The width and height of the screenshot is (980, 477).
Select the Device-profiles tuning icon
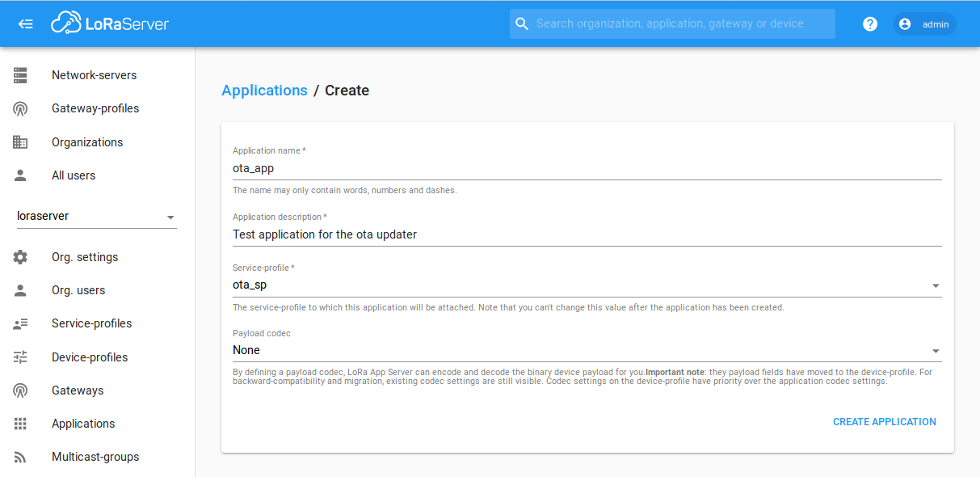tap(19, 357)
